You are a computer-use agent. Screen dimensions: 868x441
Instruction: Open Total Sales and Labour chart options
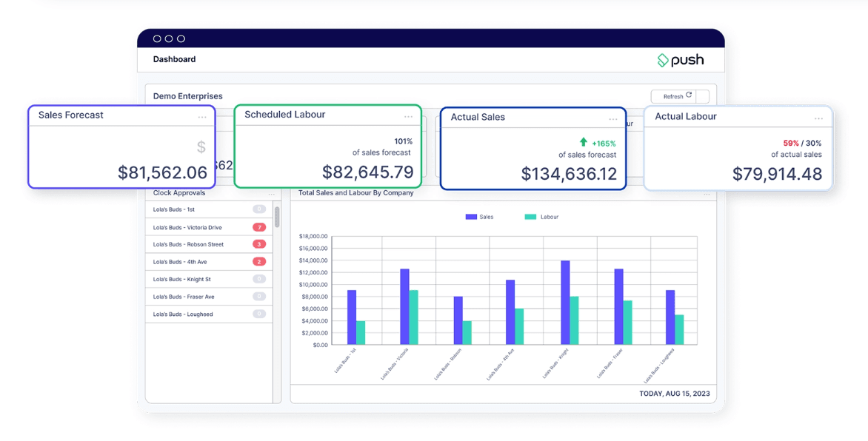pos(707,194)
